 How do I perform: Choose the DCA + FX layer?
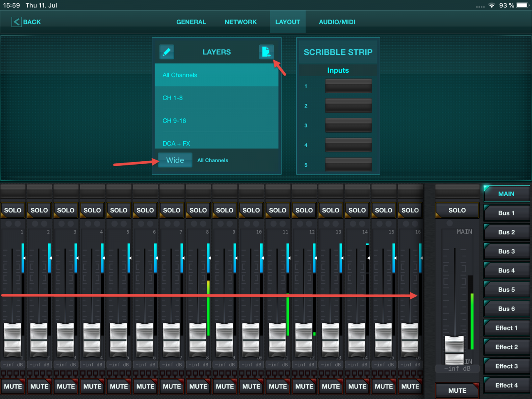(x=217, y=143)
